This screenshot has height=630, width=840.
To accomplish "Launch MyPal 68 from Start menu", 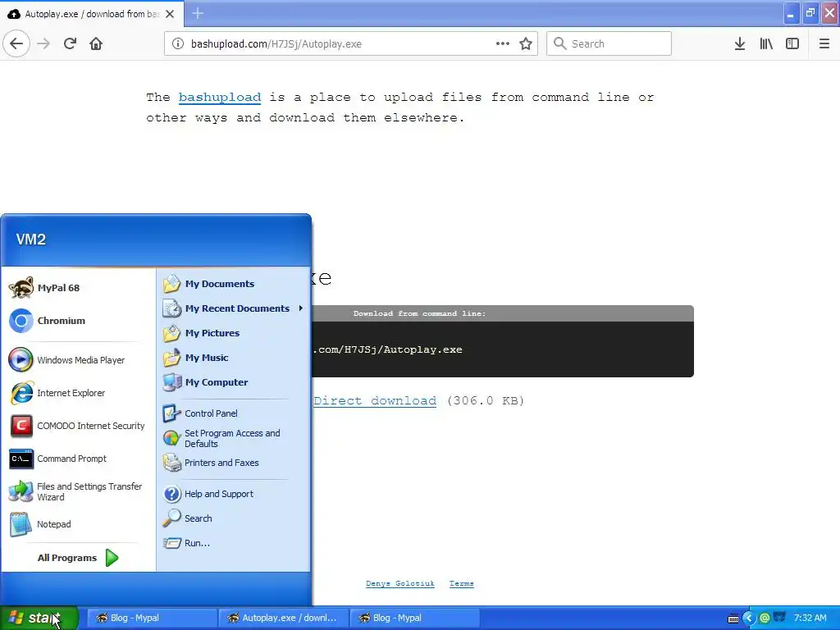I will pos(78,288).
